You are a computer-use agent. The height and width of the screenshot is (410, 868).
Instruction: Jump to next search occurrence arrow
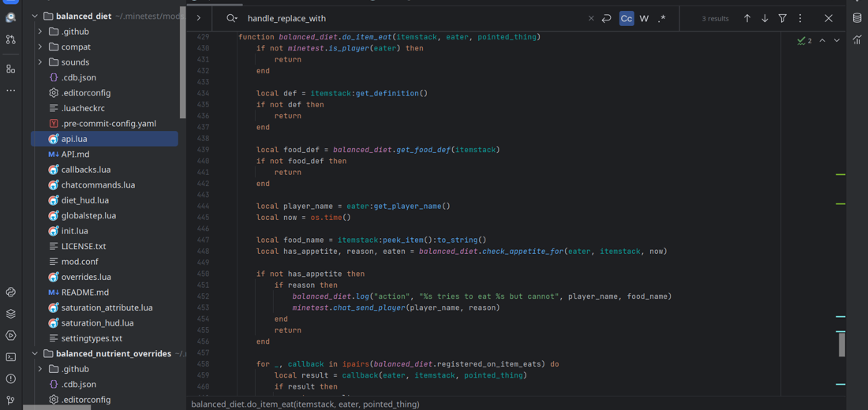tap(765, 18)
